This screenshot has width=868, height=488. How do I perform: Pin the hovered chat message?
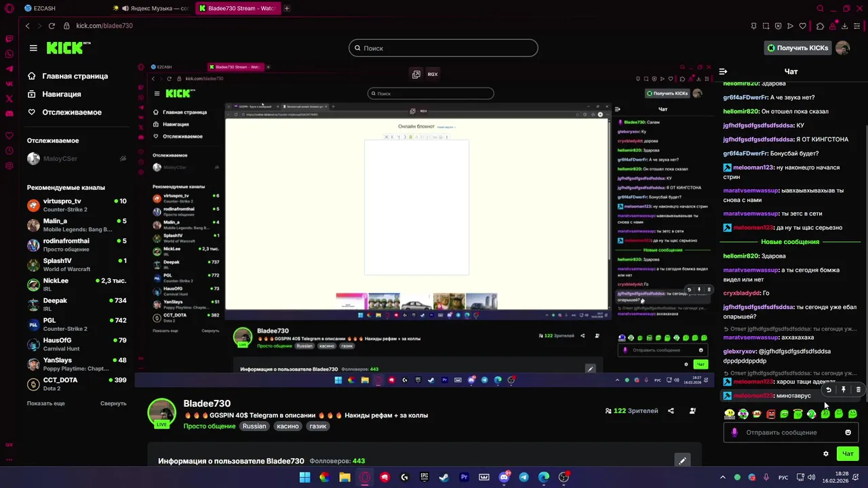(x=844, y=390)
